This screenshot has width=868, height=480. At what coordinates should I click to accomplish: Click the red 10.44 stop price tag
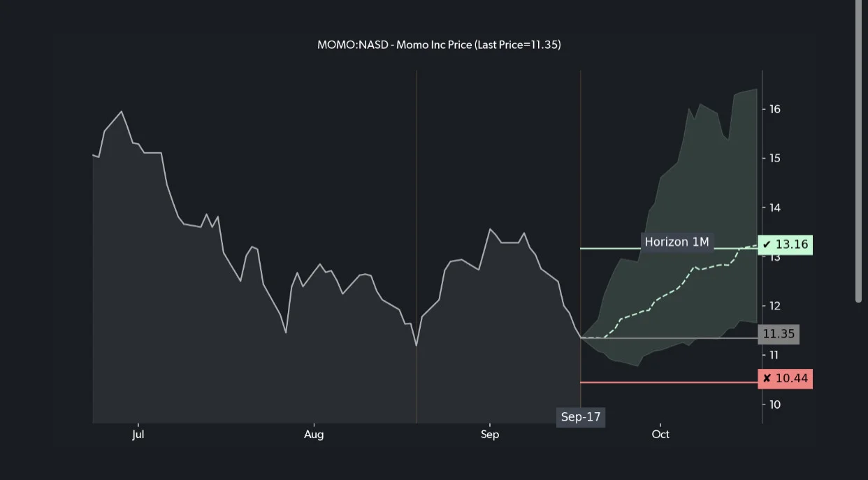tap(785, 379)
